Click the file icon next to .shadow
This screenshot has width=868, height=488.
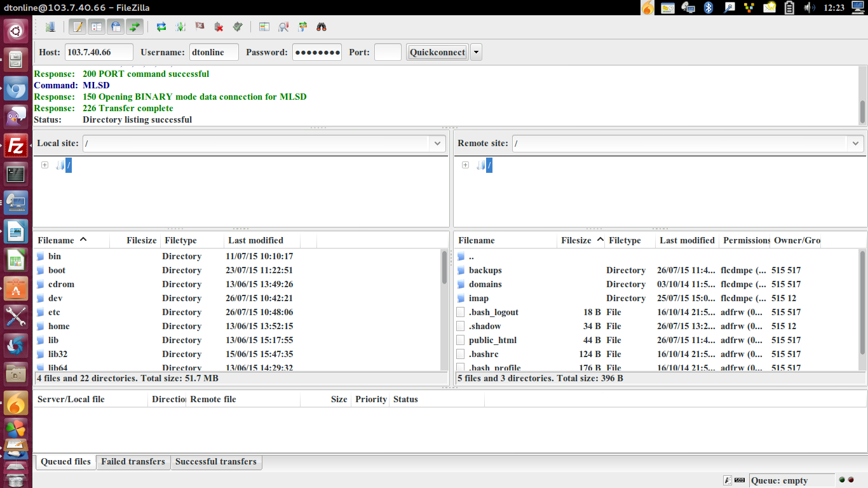pos(461,327)
